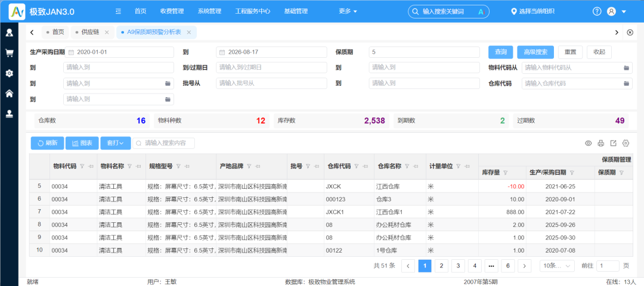Image resolution: width=644 pixels, height=286 pixels.
Task: Filter the 生产/采购日期 column
Action: [572, 173]
